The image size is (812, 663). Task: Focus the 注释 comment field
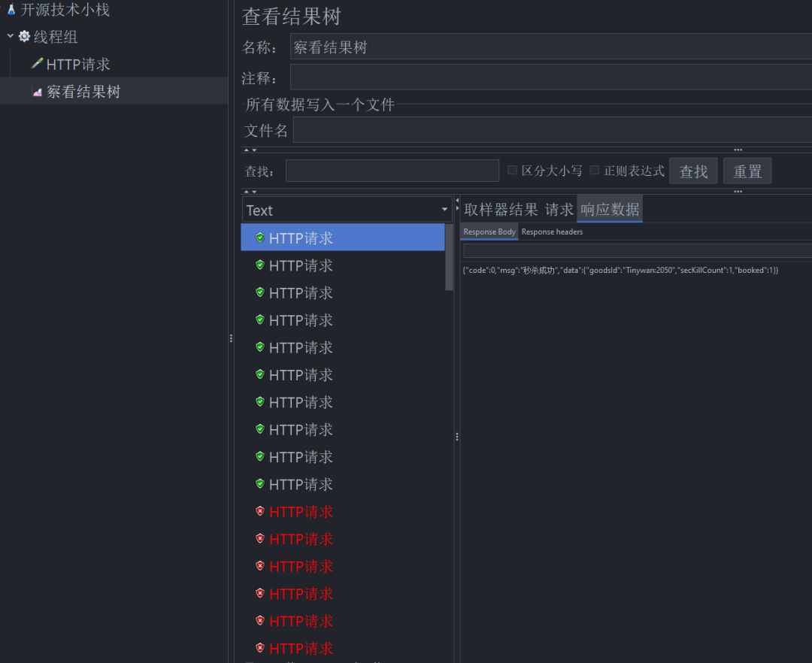point(551,77)
